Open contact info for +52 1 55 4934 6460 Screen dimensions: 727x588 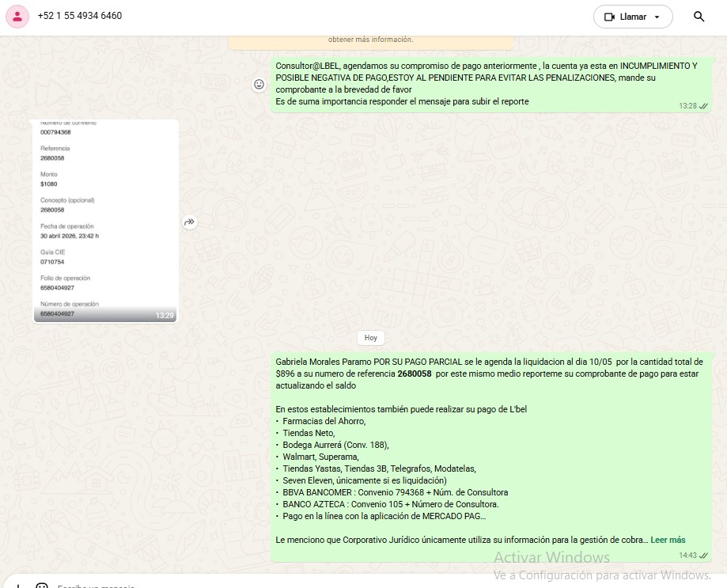pos(80,16)
